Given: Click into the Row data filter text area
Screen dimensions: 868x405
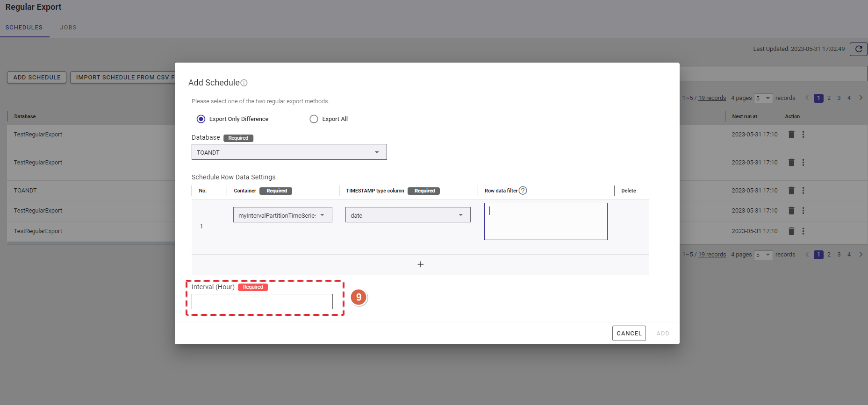Looking at the screenshot, I should point(545,221).
